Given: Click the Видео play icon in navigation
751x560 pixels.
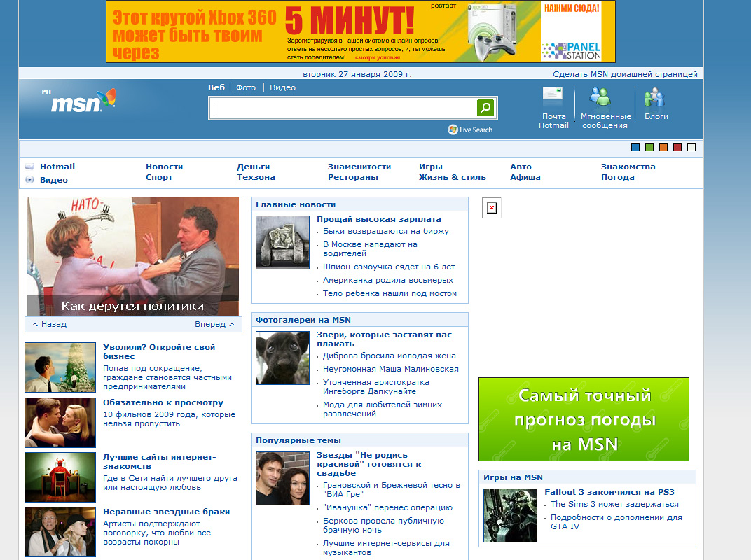Looking at the screenshot, I should (29, 180).
